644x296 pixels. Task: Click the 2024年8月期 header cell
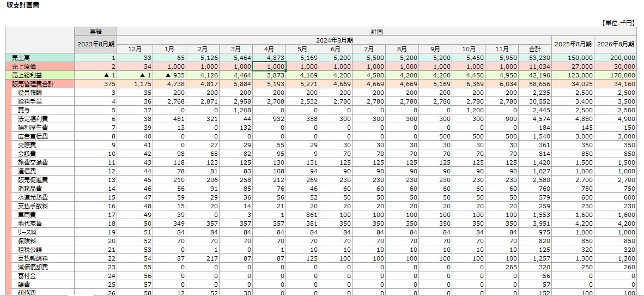pyautogui.click(x=334, y=40)
